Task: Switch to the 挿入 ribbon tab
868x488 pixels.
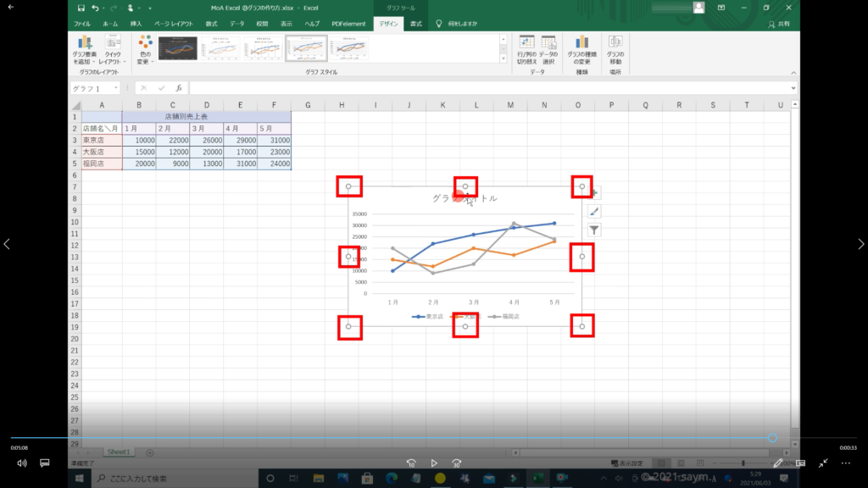Action: coord(136,25)
